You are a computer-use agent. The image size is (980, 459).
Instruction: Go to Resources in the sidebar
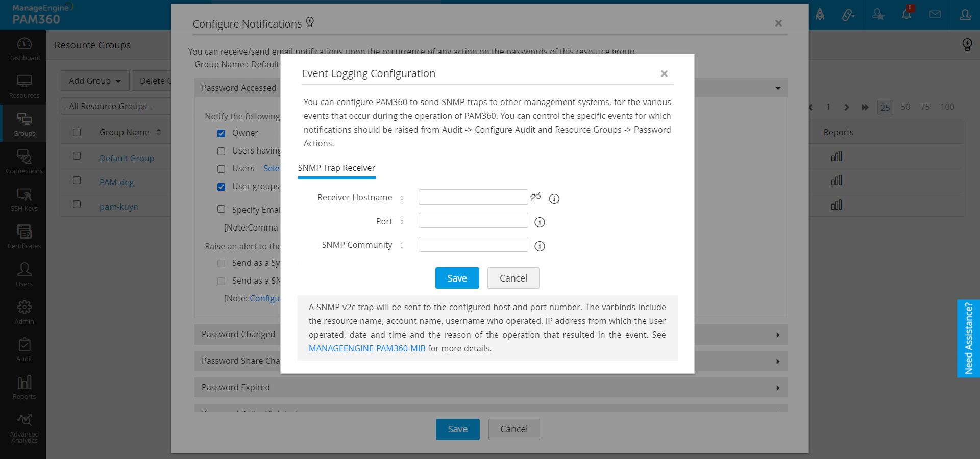(24, 86)
